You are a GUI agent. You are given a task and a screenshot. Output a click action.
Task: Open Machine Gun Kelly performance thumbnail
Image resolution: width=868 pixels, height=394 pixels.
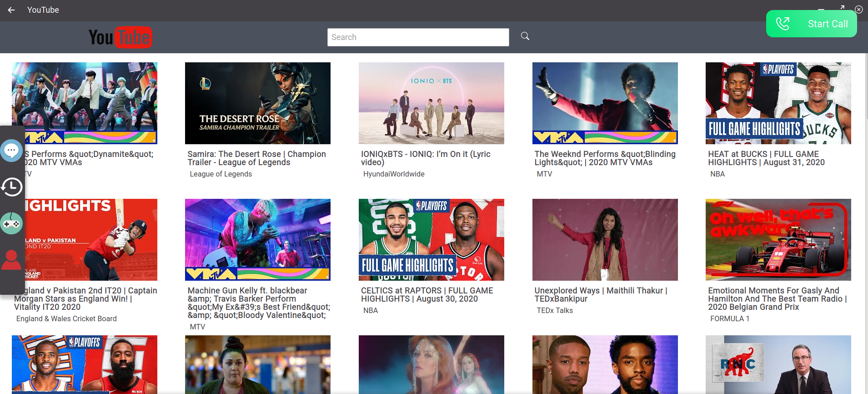[258, 240]
